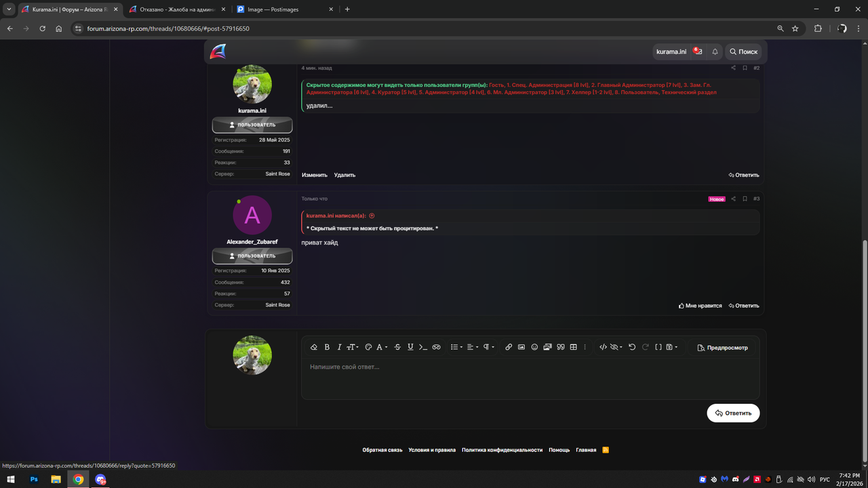Image resolution: width=868 pixels, height=488 pixels.
Task: Bookmark post #2
Action: tap(745, 68)
